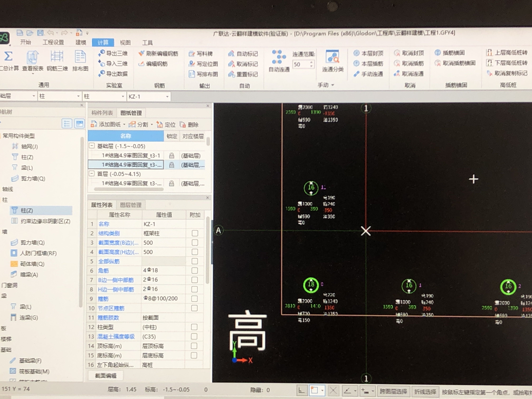This screenshot has height=399, width=532.
Task: Click 取消标记 cancel mark
Action: coord(243,64)
